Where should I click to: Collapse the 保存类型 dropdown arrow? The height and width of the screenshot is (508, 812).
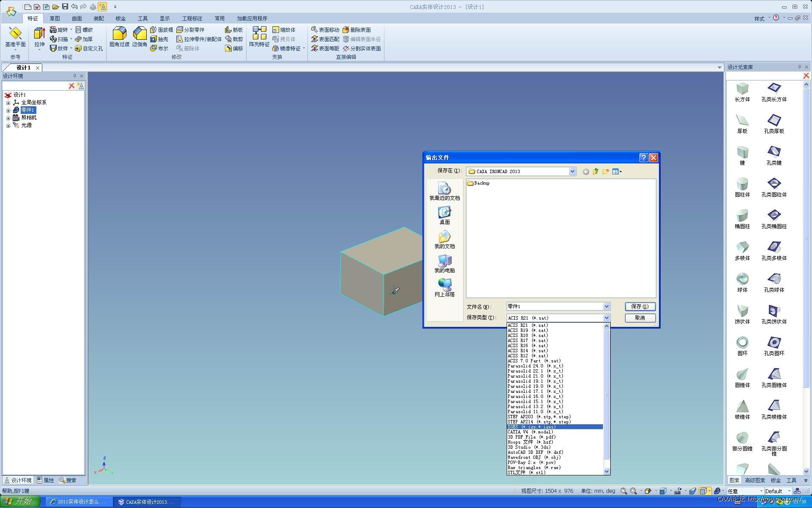pos(606,318)
